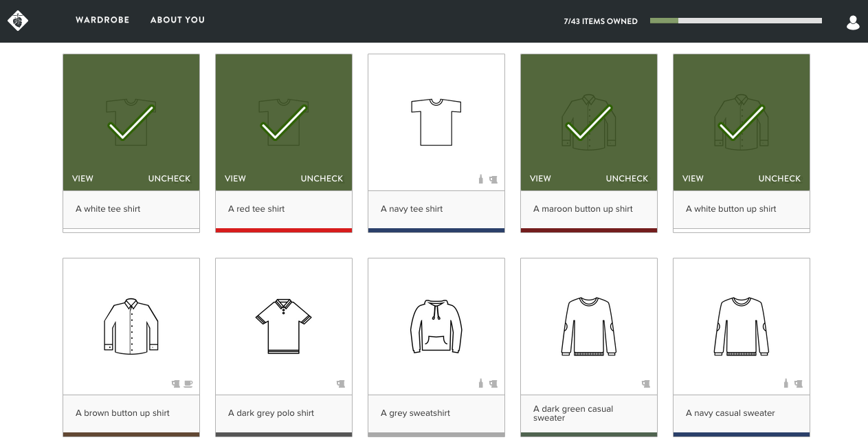Uncheck the red tee shirt item
Viewport: 868px width, 442px height.
coord(322,179)
